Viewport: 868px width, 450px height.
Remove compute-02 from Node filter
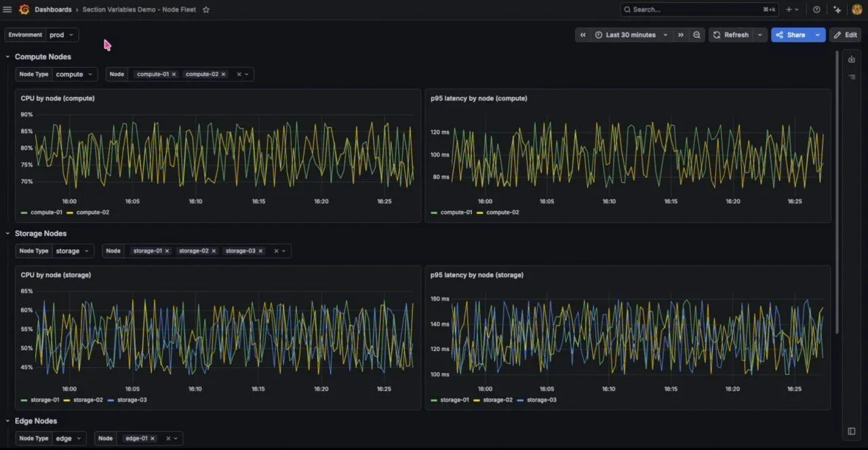pyautogui.click(x=223, y=74)
